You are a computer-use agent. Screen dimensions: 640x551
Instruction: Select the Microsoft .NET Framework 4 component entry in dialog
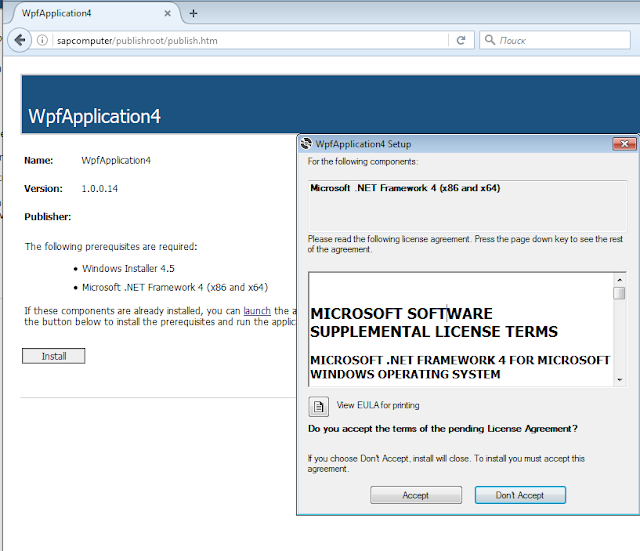405,188
